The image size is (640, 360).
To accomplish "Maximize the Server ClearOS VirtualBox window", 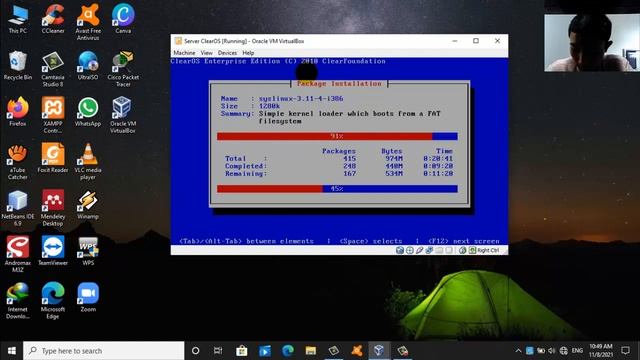I will 476,41.
